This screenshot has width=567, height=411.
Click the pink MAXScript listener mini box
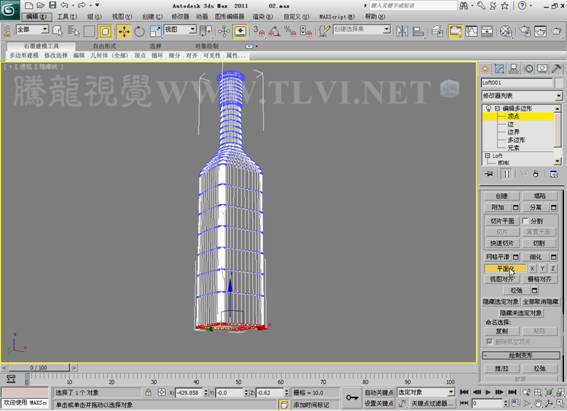coord(25,392)
